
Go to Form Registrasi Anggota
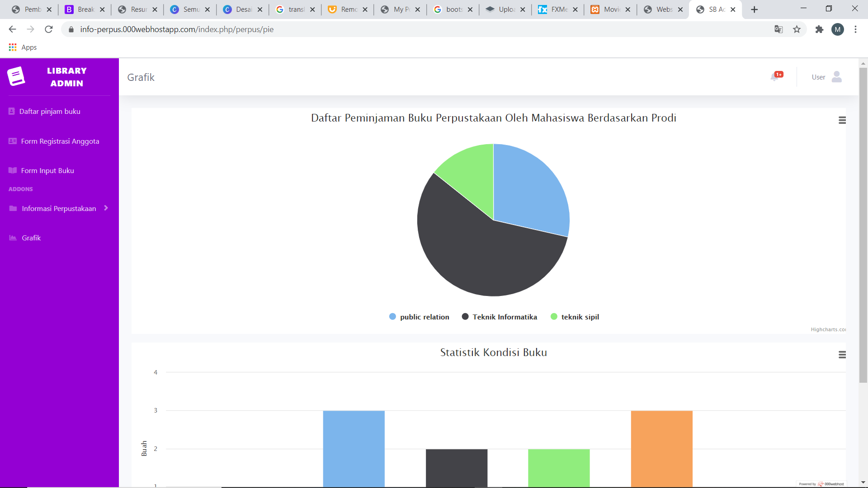click(x=60, y=141)
